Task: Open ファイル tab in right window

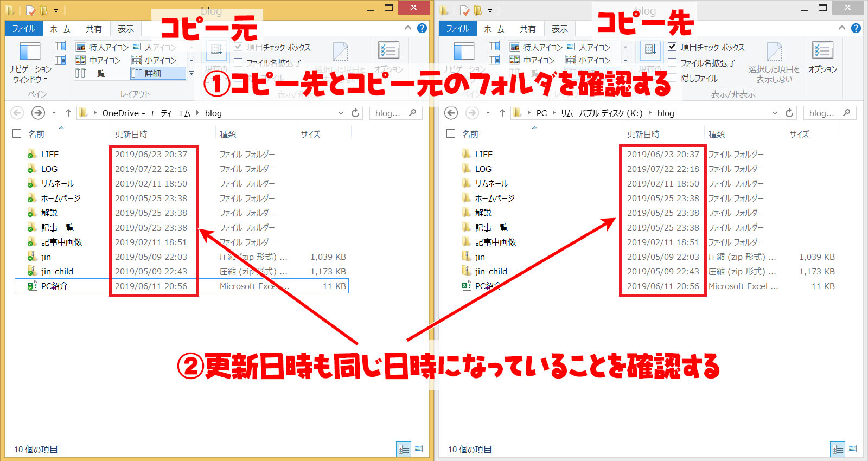Action: click(458, 29)
